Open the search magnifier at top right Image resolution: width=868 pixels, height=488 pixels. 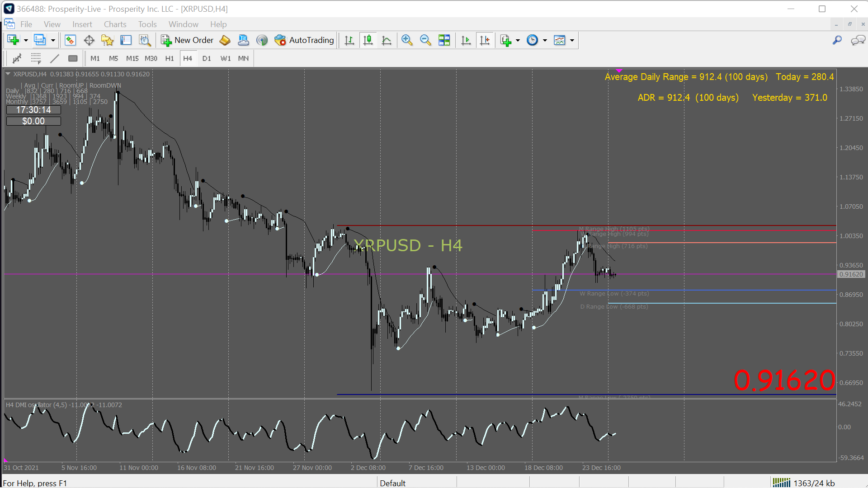click(x=837, y=40)
